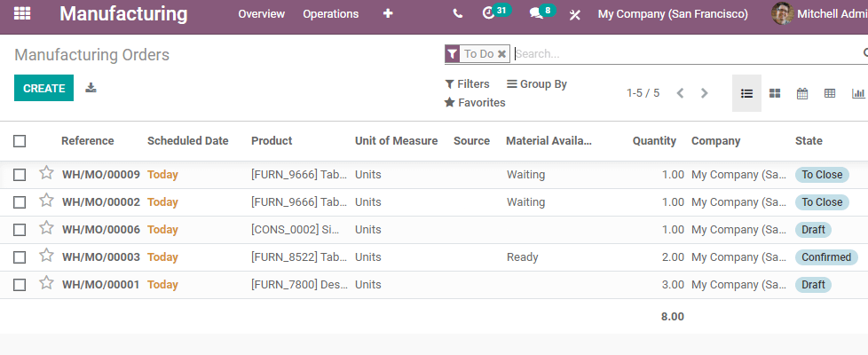The image size is (868, 355).
Task: Switch to calendar view
Action: point(801,93)
